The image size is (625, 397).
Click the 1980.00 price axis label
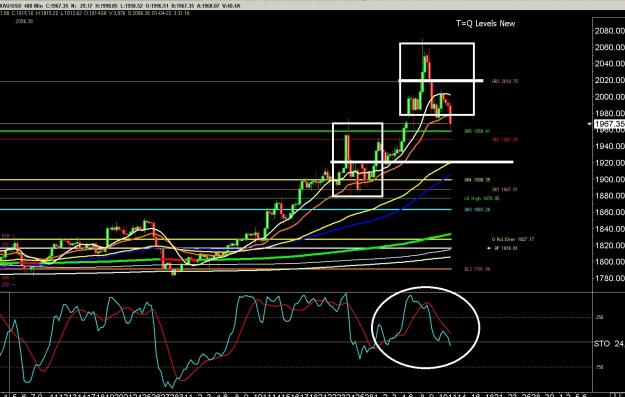click(609, 114)
